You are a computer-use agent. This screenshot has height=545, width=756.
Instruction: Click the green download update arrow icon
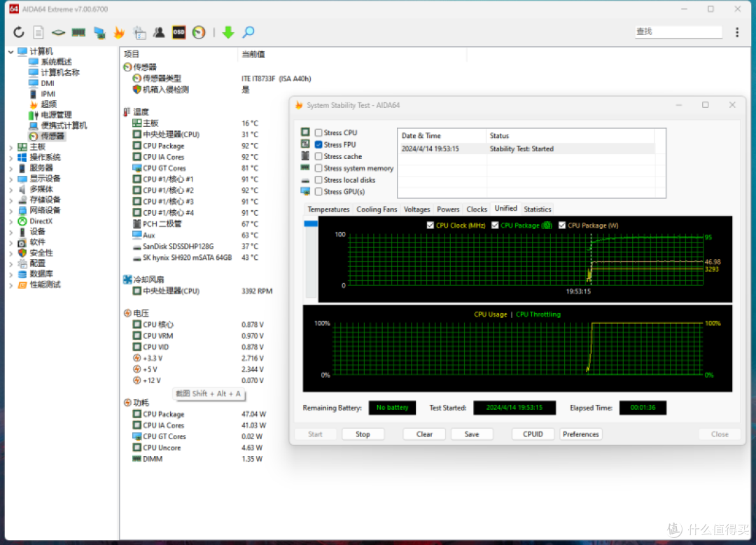228,32
